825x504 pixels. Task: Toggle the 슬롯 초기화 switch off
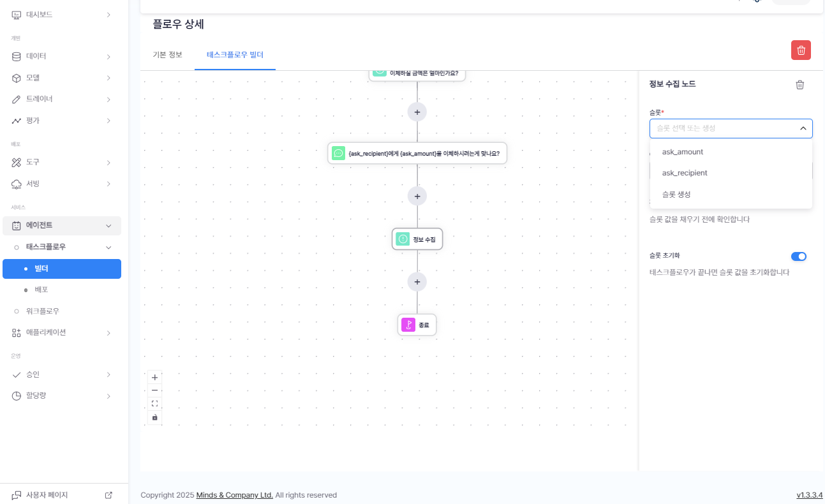pos(799,256)
